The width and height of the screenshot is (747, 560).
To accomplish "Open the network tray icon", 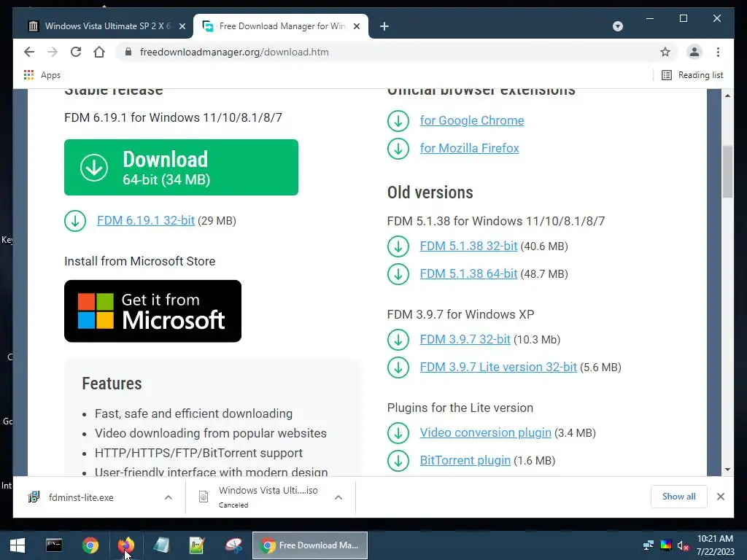I will [x=649, y=545].
